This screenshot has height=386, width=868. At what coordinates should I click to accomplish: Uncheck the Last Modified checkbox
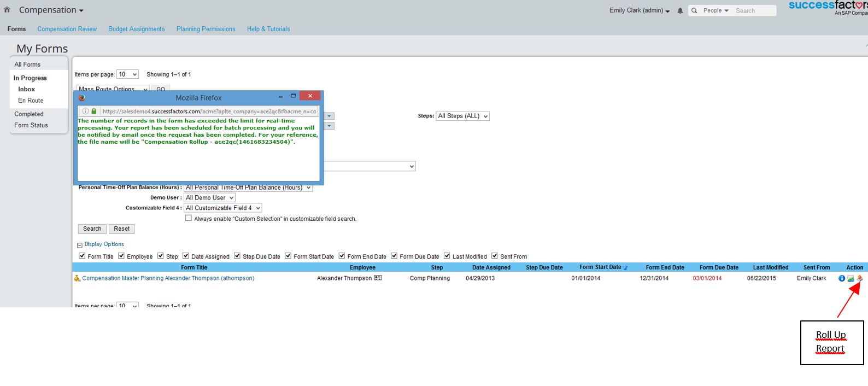pyautogui.click(x=447, y=256)
